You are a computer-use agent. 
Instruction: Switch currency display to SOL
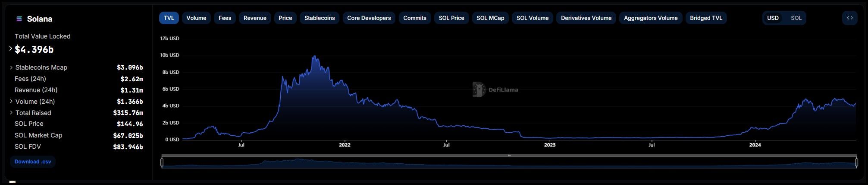click(x=796, y=18)
